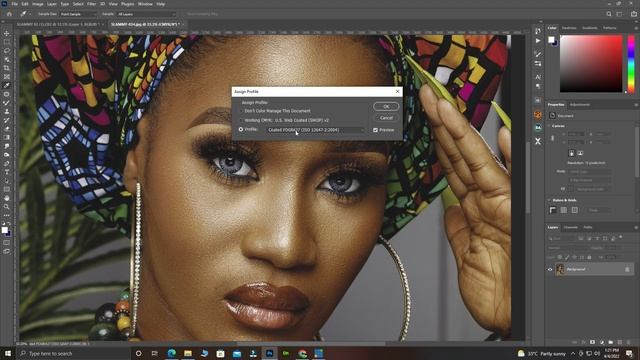
Task: Click the Share icon at top right
Action: [x=633, y=14]
